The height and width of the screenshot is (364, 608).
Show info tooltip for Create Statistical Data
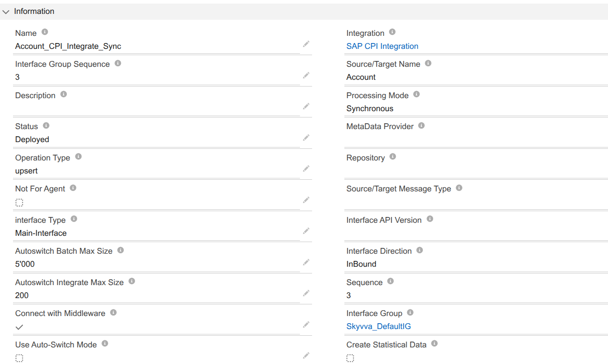434,344
